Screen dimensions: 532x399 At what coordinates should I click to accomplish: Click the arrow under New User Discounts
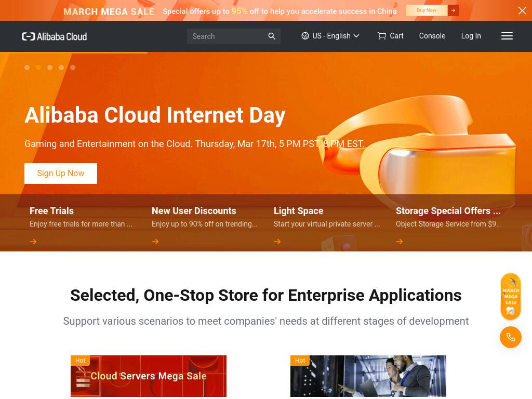[x=155, y=241]
